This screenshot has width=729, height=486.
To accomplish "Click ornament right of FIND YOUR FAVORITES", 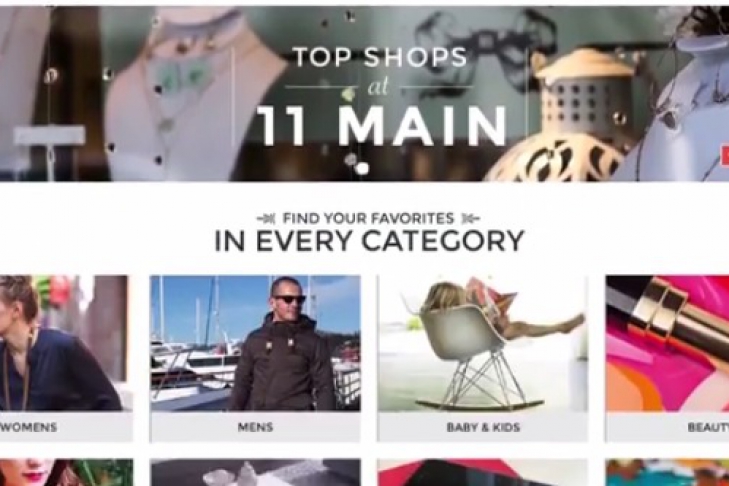I will click(x=470, y=218).
